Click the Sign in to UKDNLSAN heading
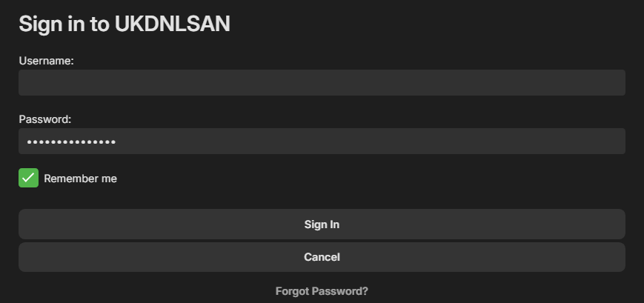Screen dimensions: 644x303 [x=125, y=24]
